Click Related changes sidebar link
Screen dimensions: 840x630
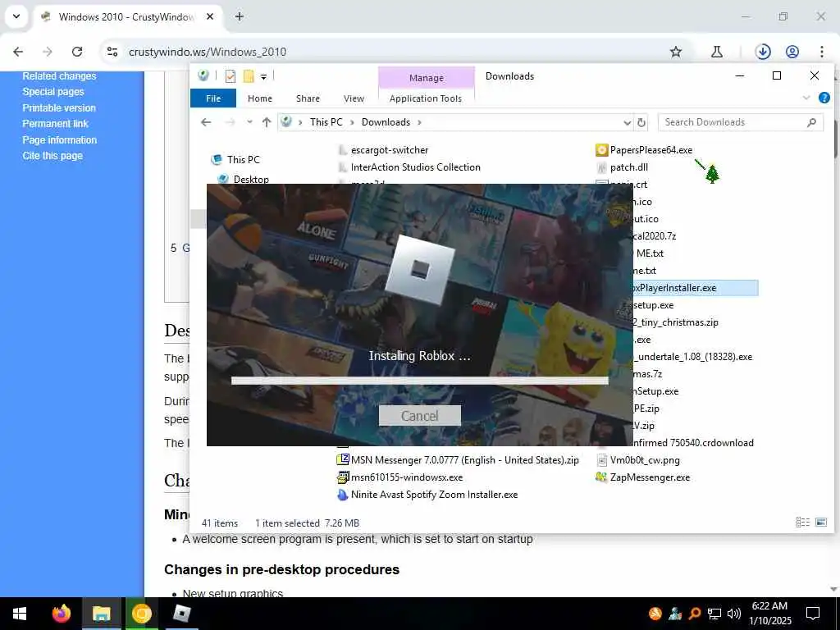coord(59,76)
